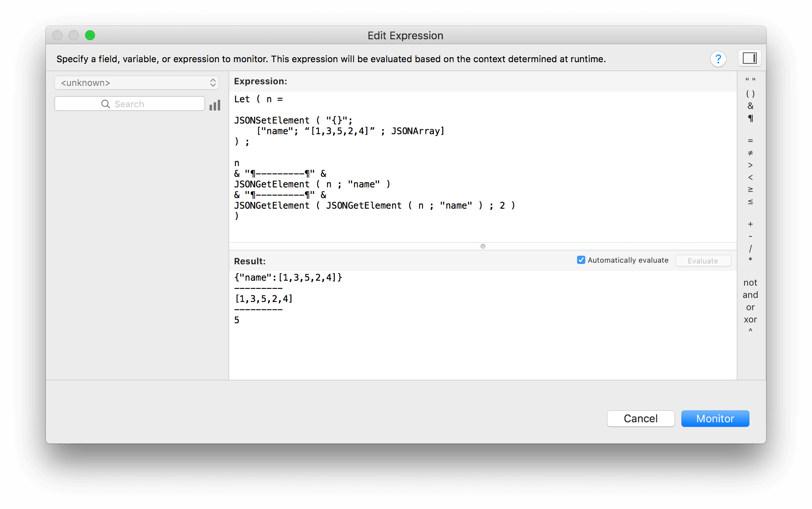Viewport: 812px width, 509px height.
Task: Toggle the operators sidebar panel icon
Action: 749,58
